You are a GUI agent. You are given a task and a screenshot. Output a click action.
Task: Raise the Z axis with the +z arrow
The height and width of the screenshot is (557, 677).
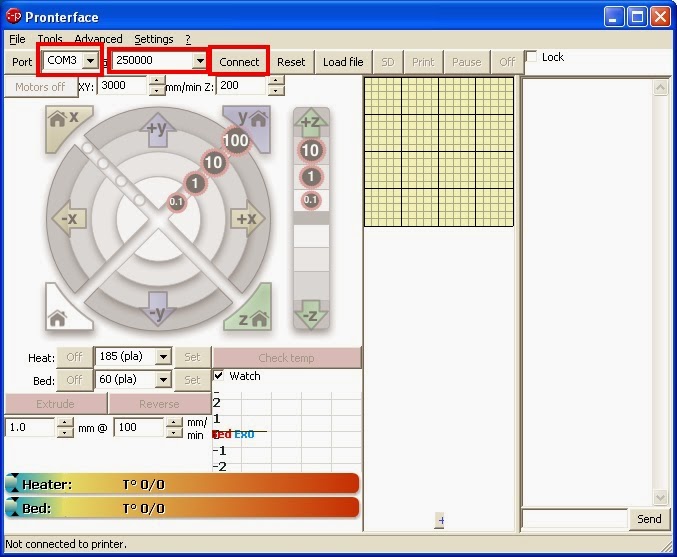311,121
